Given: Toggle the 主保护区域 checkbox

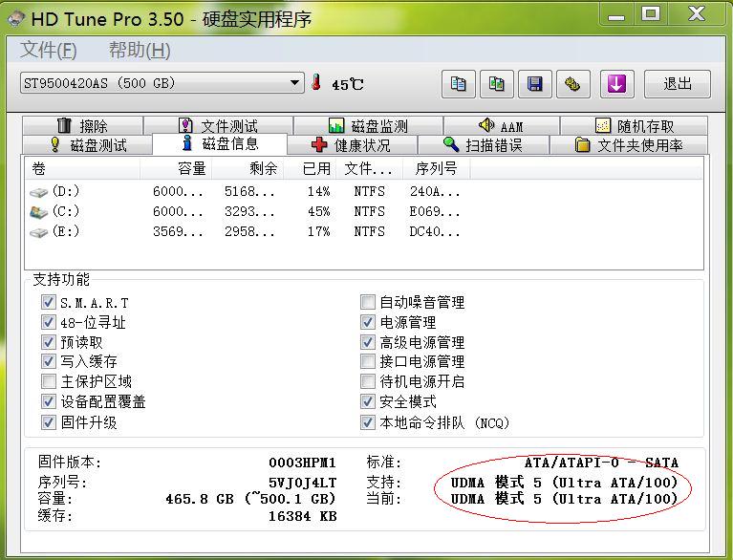Looking at the screenshot, I should 48,381.
